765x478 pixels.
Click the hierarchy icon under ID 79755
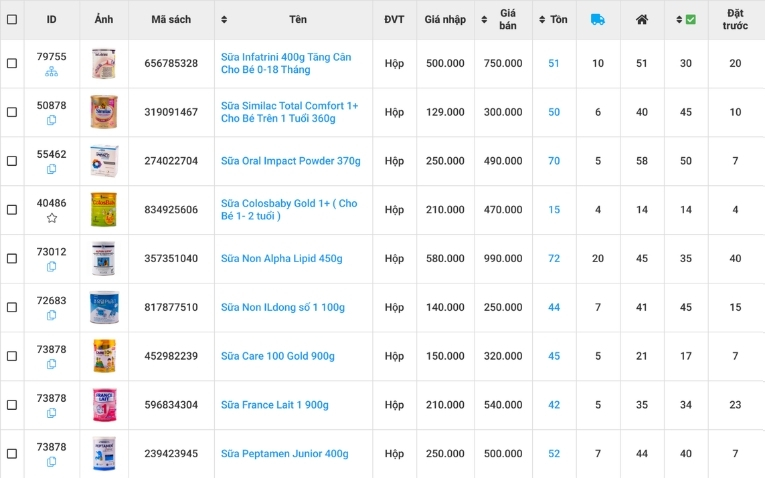(x=52, y=72)
